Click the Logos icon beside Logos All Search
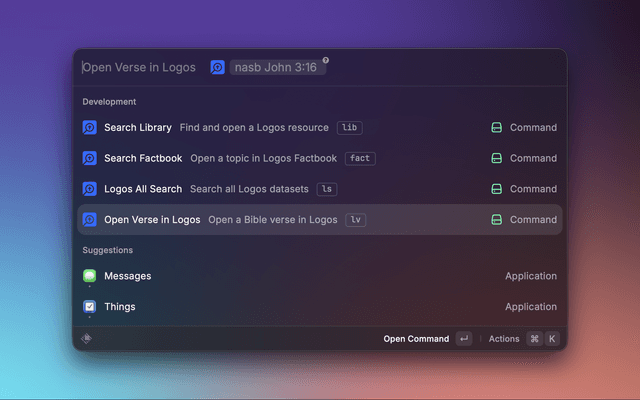 point(90,189)
